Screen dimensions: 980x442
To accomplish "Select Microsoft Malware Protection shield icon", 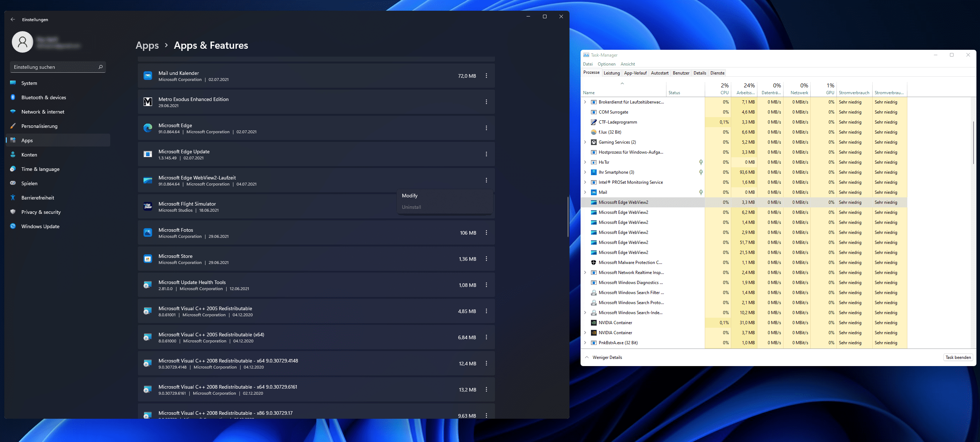I will pos(593,263).
